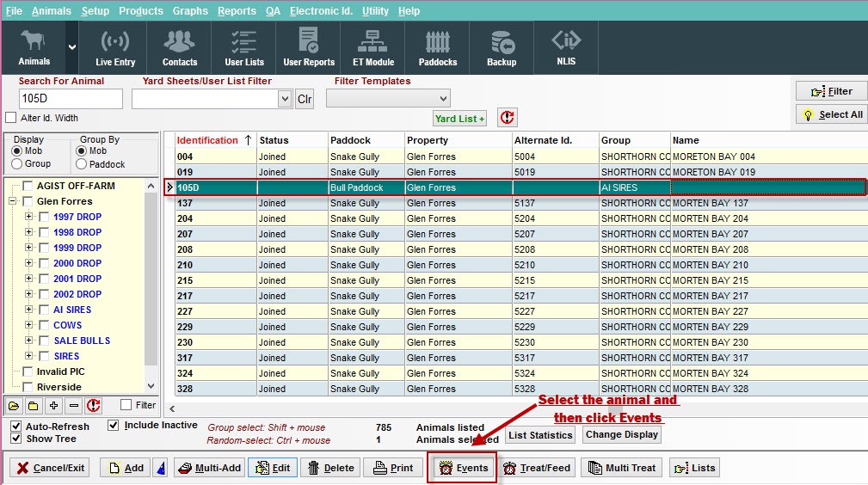
Task: Open the ET Module icon
Action: pyautogui.click(x=373, y=48)
